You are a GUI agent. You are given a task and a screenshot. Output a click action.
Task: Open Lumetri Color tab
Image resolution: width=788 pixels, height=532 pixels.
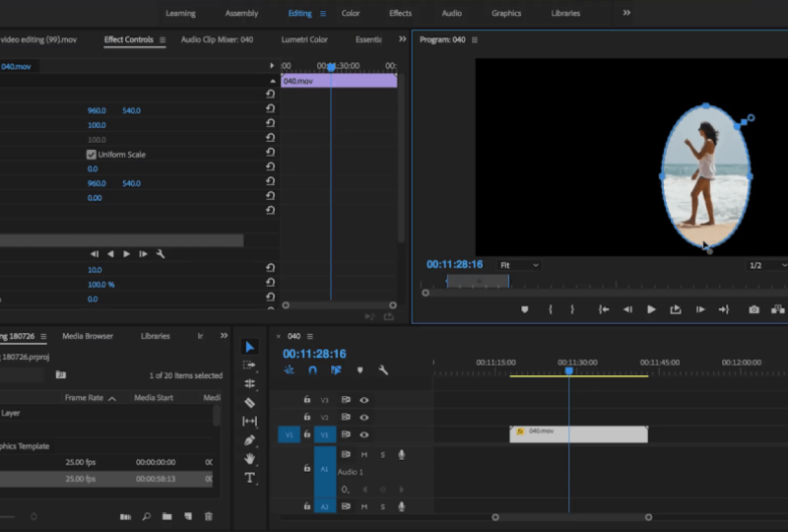pos(304,39)
